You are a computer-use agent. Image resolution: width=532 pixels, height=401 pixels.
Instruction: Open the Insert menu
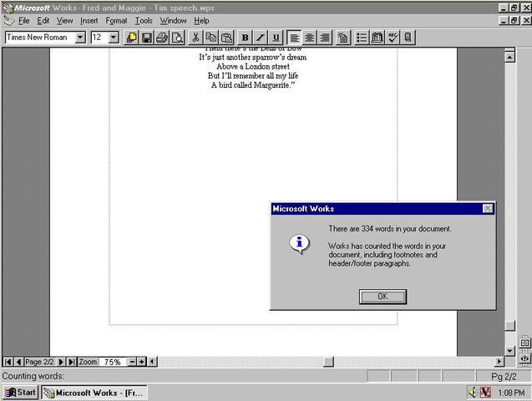[x=89, y=21]
